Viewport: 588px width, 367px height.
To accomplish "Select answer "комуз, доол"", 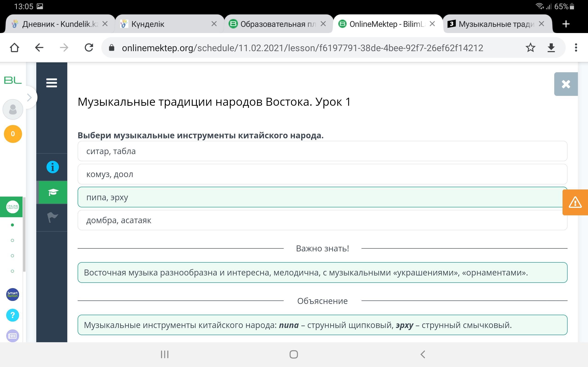I will pyautogui.click(x=322, y=174).
